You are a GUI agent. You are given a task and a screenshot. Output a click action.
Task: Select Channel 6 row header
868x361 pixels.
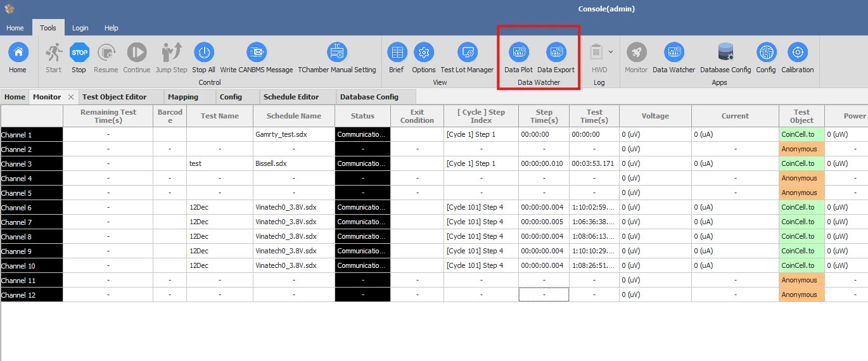click(32, 207)
